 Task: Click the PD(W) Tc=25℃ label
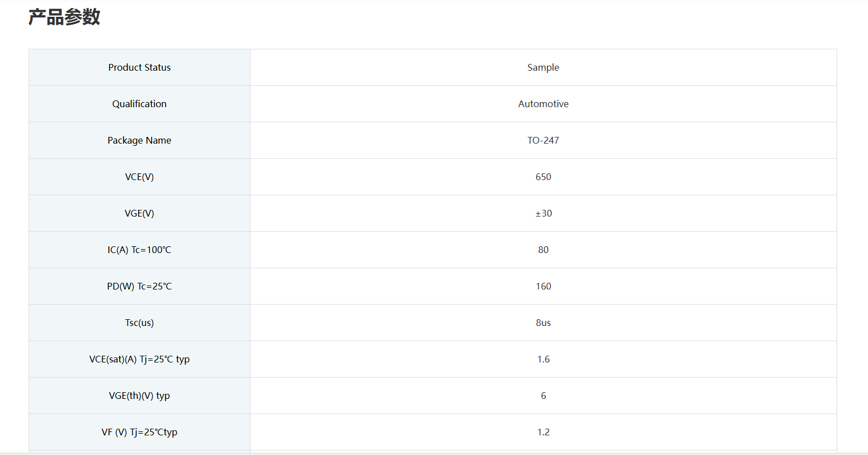(x=139, y=286)
